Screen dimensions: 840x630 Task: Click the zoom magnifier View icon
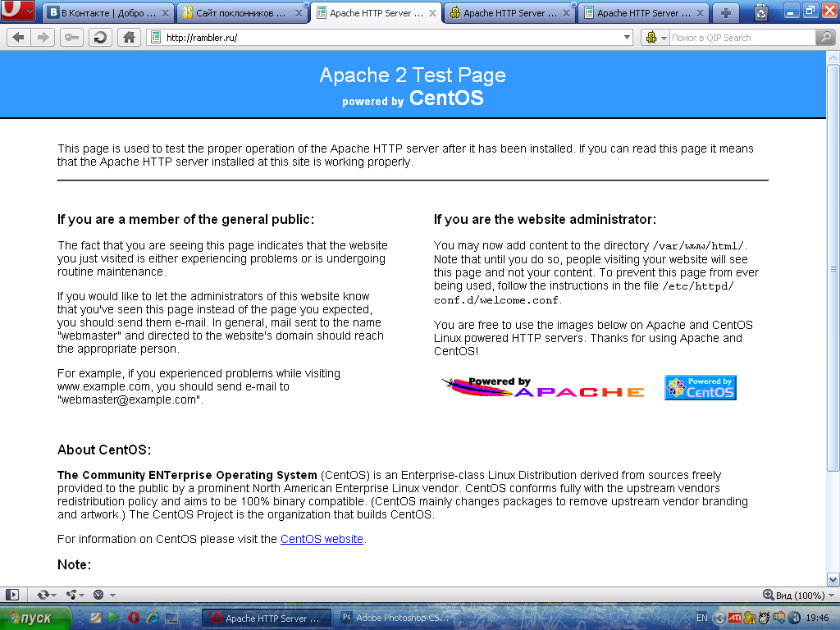click(x=768, y=595)
